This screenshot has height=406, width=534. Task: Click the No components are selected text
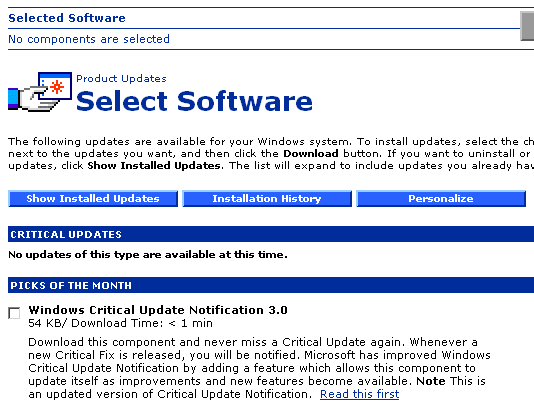pyautogui.click(x=89, y=39)
